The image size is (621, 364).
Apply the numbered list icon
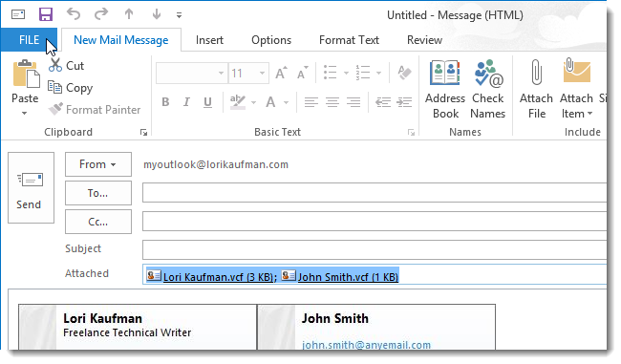pyautogui.click(x=362, y=73)
